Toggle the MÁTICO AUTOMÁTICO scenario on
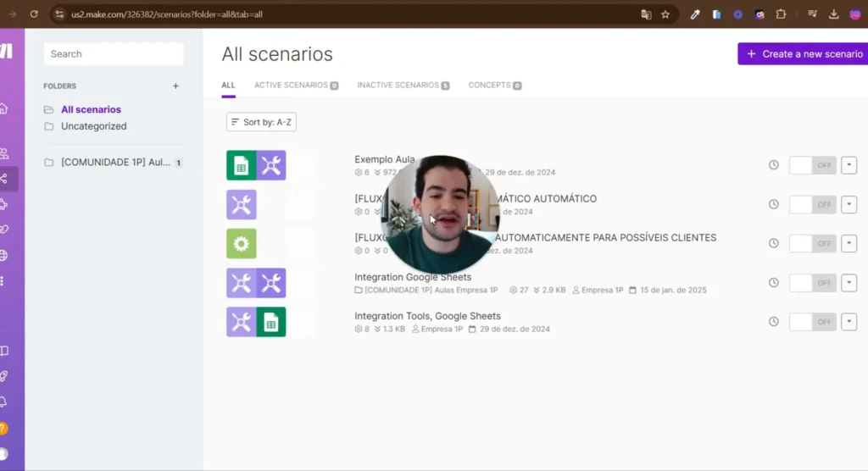 [x=813, y=204]
